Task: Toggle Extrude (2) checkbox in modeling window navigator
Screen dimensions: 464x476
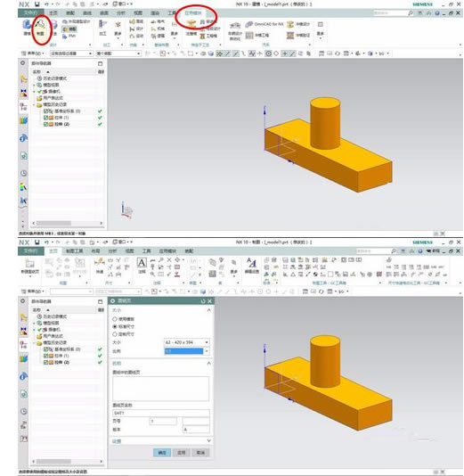Action: click(45, 124)
